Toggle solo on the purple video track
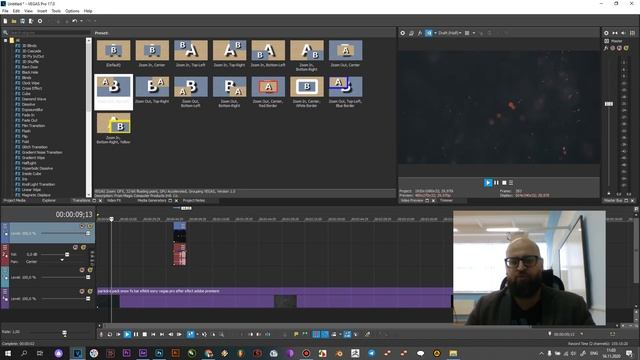This screenshot has height=360, width=640. pyautogui.click(x=90, y=291)
